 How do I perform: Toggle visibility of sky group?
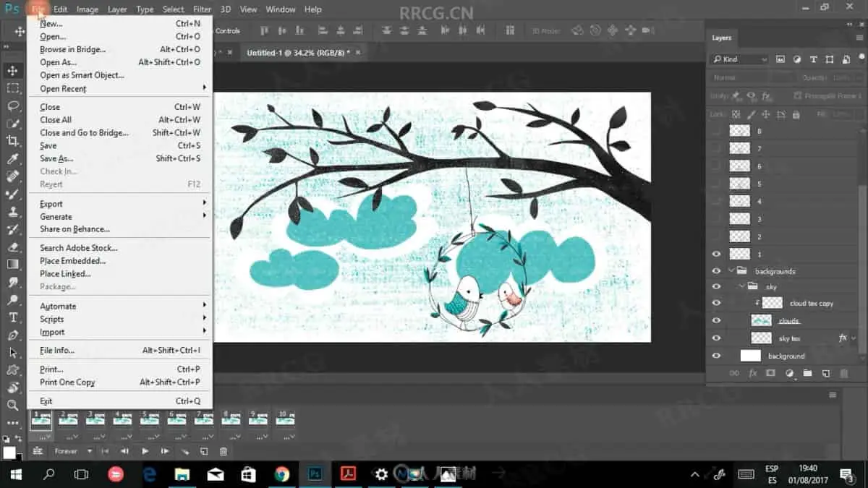(716, 287)
